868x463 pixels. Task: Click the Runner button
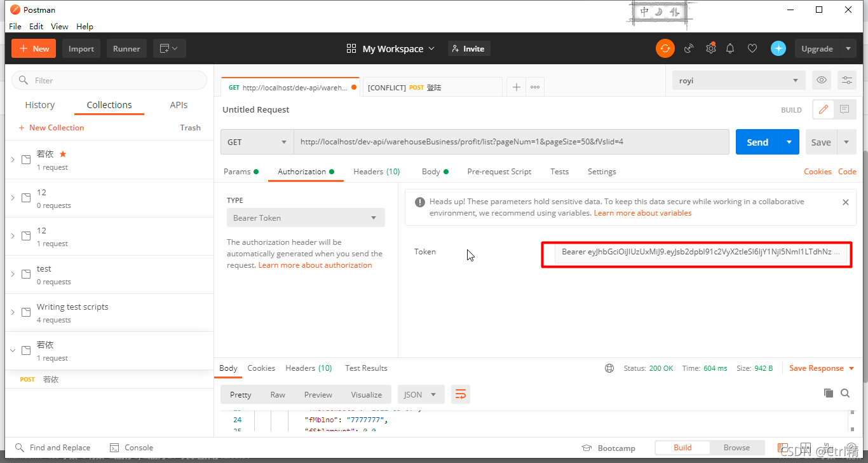tap(126, 48)
